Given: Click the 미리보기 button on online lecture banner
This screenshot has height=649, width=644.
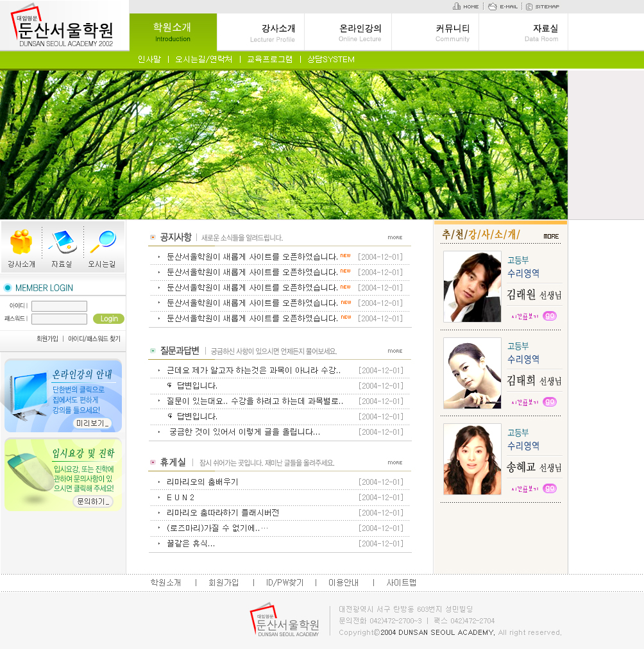Looking at the screenshot, I should click(x=93, y=423).
